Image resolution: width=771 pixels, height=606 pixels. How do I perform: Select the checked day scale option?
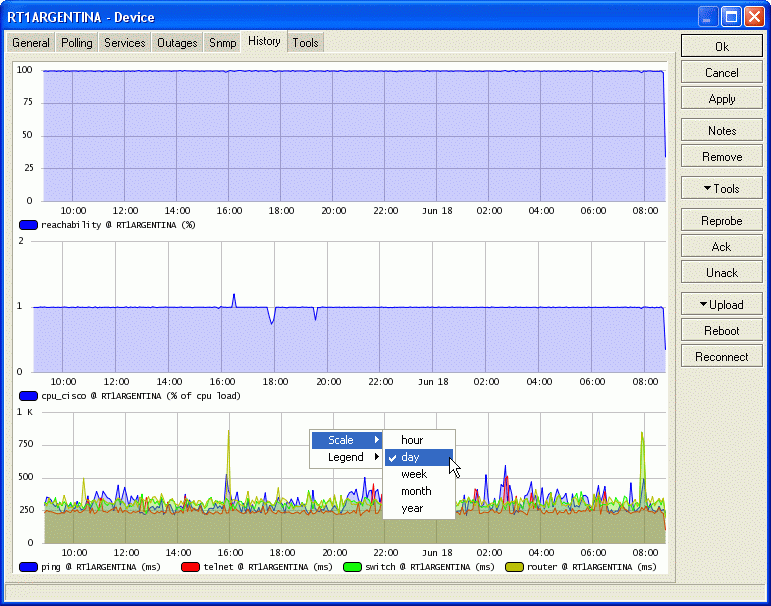click(411, 457)
